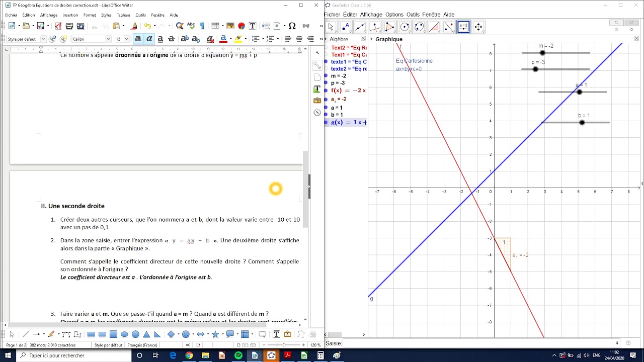This screenshot has height=362, width=644.
Task: Click 'Page 1 de 2' in status bar
Action: click(x=16, y=345)
